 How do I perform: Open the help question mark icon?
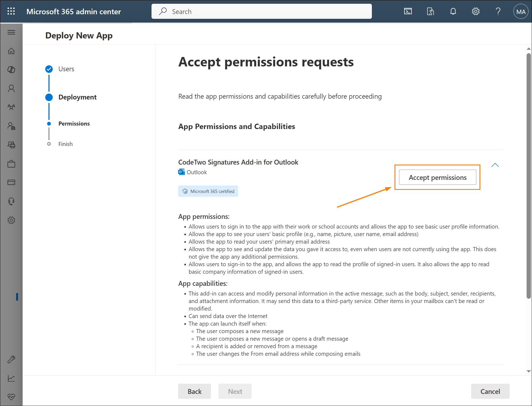pyautogui.click(x=498, y=11)
